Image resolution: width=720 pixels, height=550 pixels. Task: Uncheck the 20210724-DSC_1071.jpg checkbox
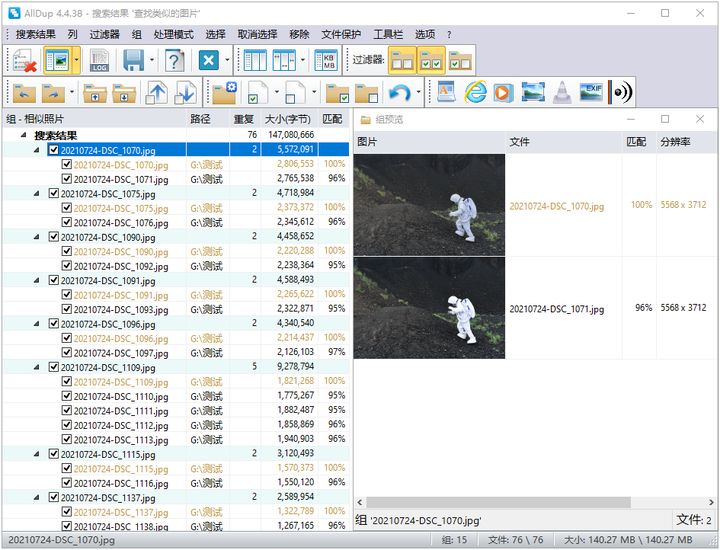[x=67, y=178]
